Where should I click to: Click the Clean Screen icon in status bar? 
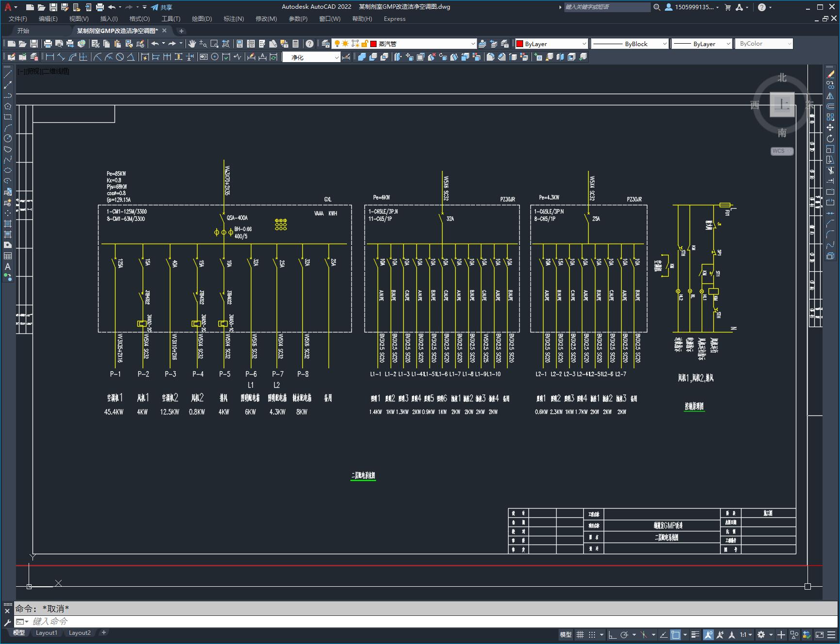[819, 634]
